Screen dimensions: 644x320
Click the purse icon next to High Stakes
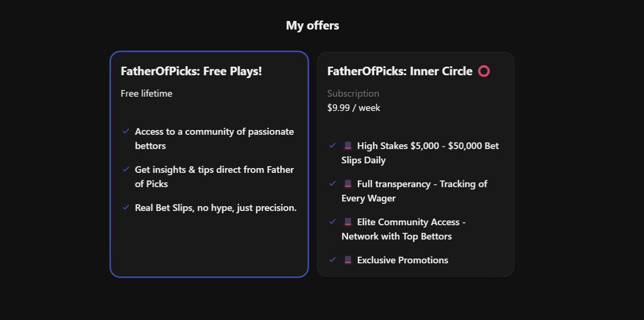click(x=348, y=145)
